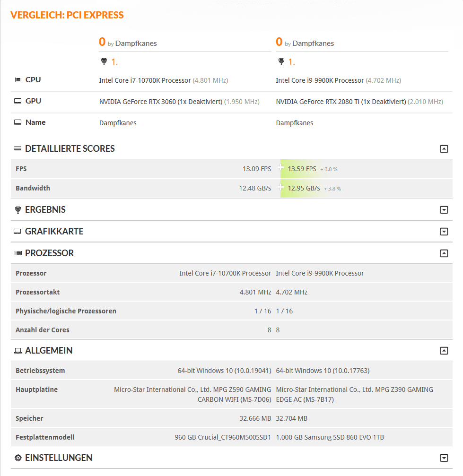Click the Detaillierte Scores list icon
This screenshot has height=476, width=463.
17,149
